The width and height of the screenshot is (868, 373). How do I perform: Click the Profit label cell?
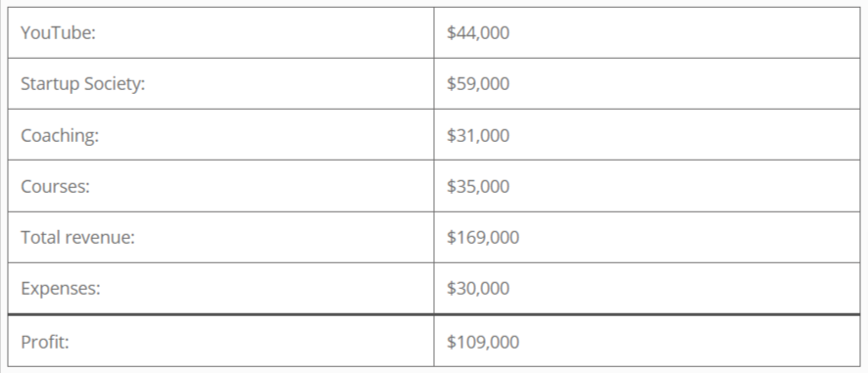coord(220,341)
